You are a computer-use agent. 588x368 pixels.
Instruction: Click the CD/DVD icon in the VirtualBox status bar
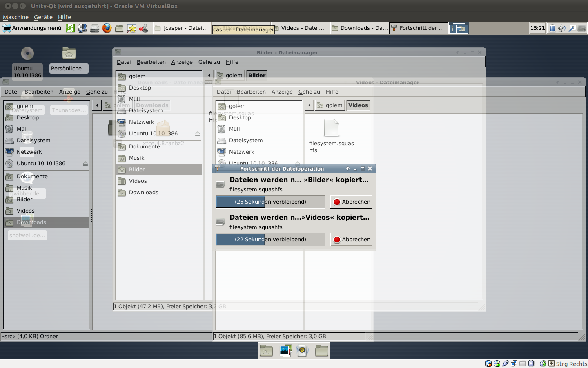point(497,364)
